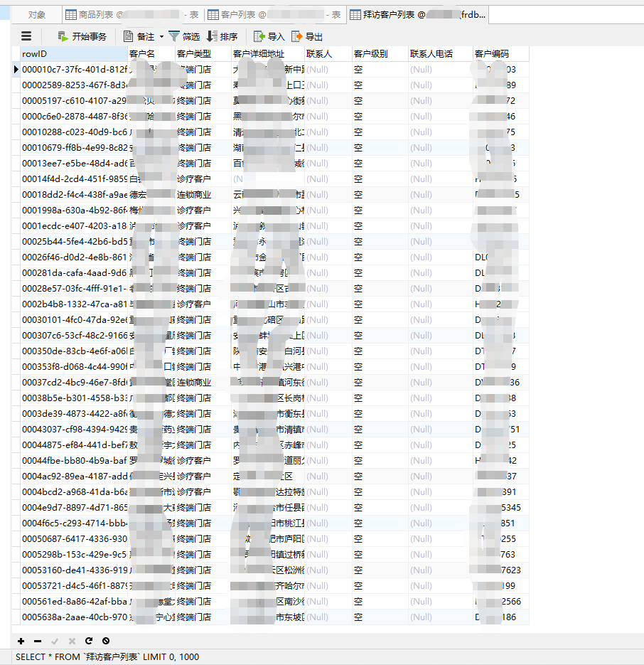Image resolution: width=644 pixels, height=665 pixels.
Task: Click the 导入 import button
Action: tap(269, 36)
